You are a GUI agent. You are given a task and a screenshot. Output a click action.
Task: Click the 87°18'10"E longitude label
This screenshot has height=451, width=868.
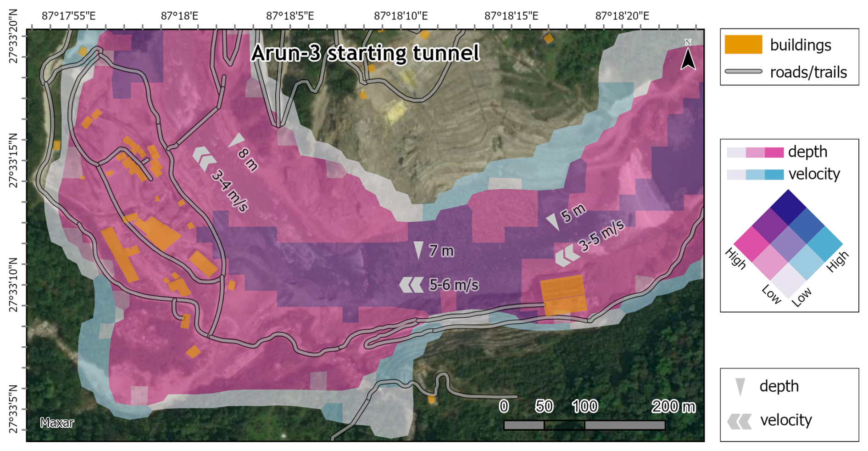(401, 16)
